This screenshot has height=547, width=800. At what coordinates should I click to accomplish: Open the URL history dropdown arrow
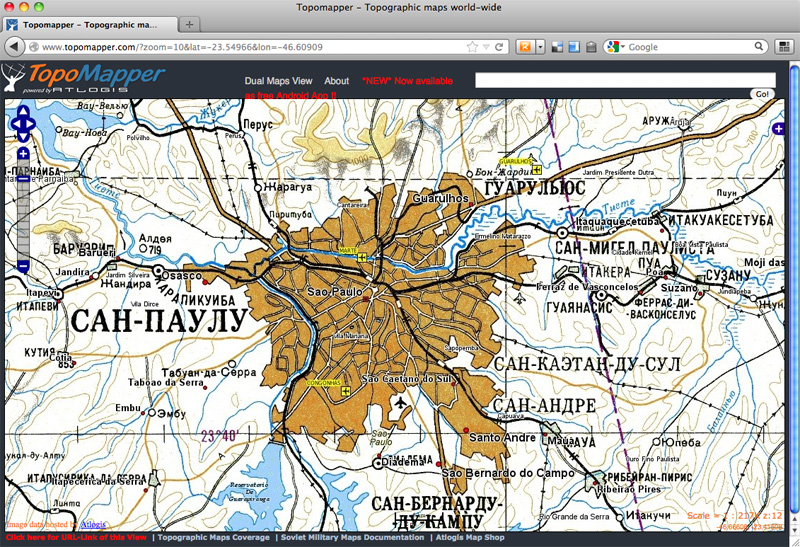(486, 47)
